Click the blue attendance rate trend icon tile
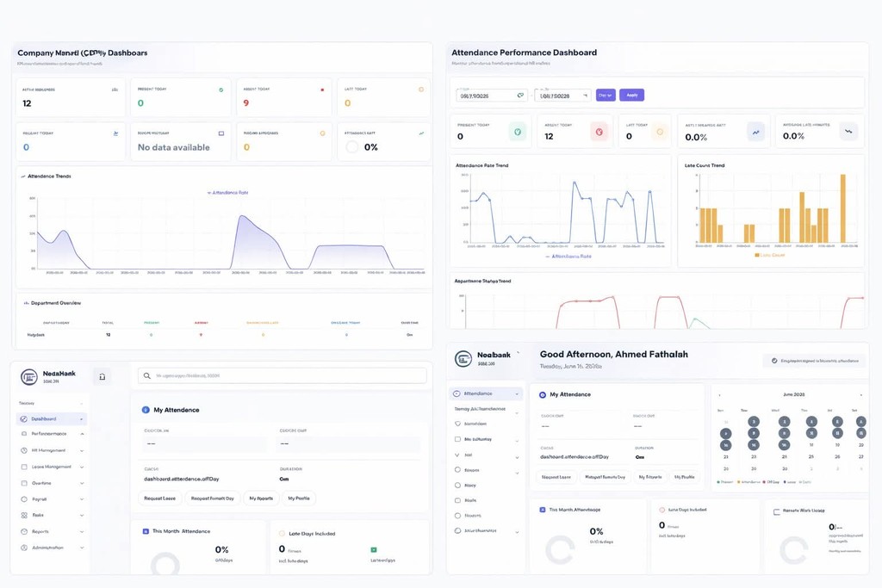Screen dimensions: 882x588 [755, 132]
